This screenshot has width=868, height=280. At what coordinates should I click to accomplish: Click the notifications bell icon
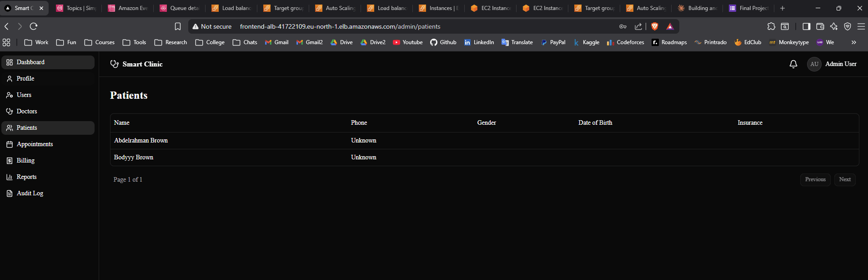[793, 64]
